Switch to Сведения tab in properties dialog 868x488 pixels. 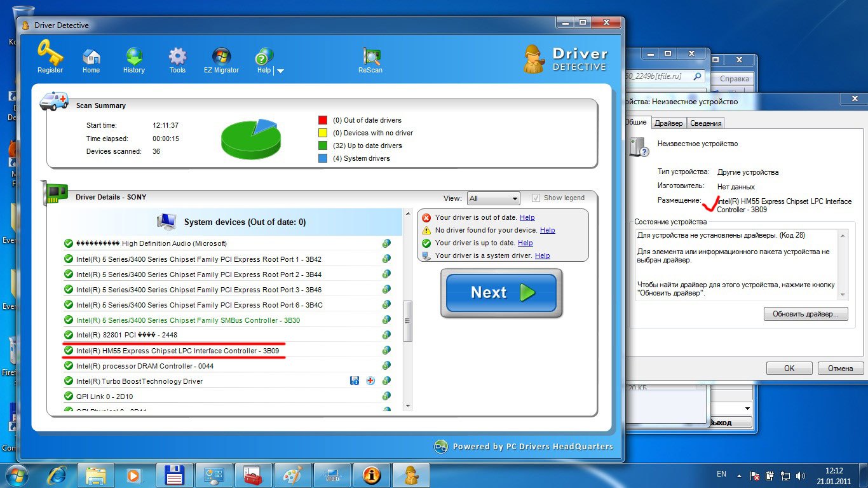coord(705,123)
